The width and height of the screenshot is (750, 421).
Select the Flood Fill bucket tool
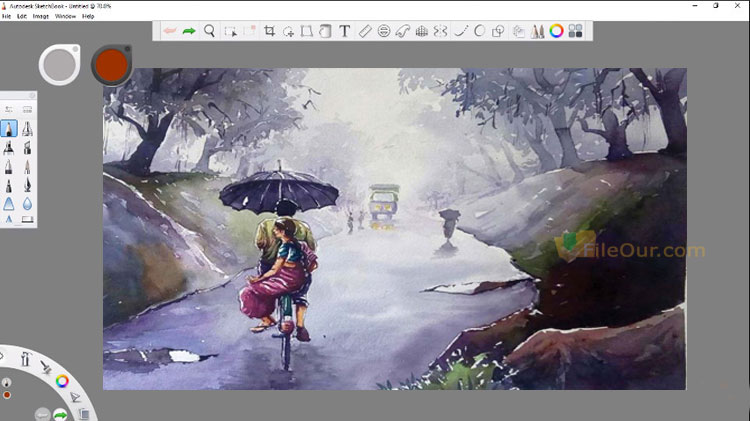(x=325, y=31)
